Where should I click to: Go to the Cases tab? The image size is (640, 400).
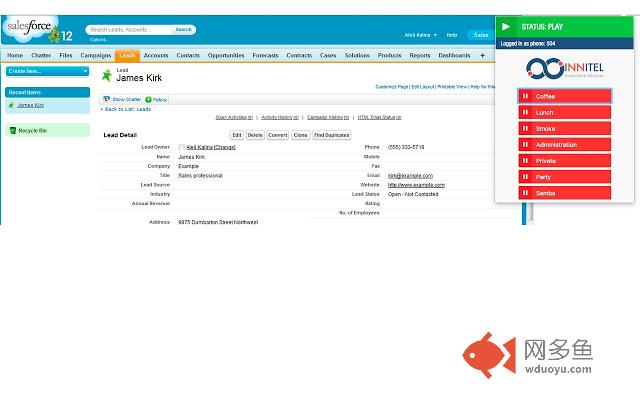click(x=328, y=55)
